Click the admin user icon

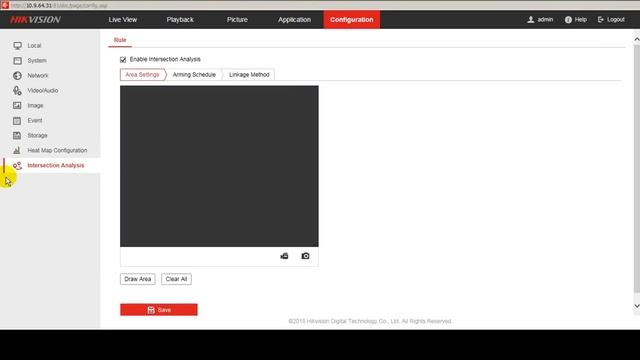tap(531, 20)
